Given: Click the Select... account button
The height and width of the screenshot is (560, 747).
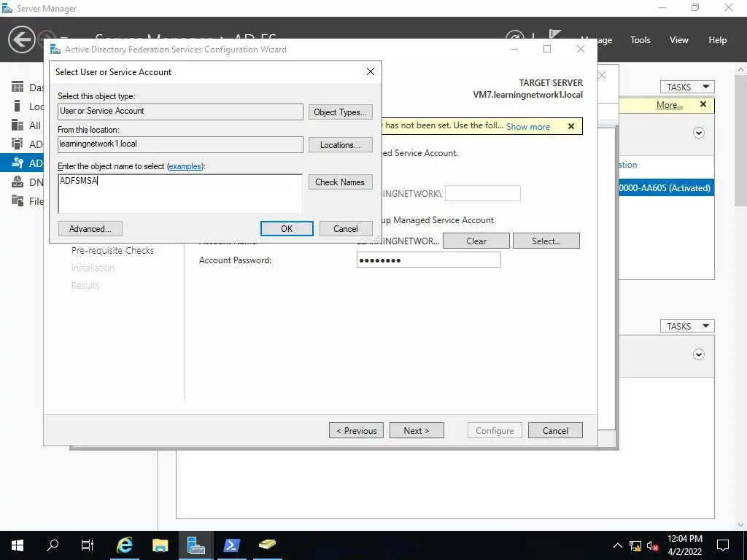Looking at the screenshot, I should point(546,241).
